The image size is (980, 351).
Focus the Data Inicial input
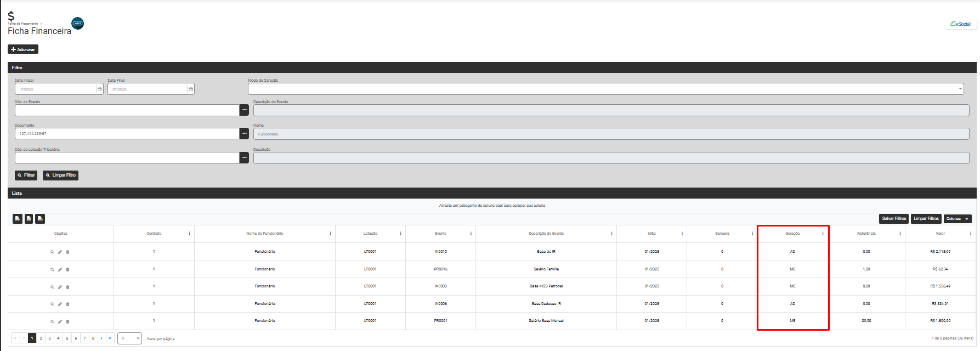click(55, 89)
